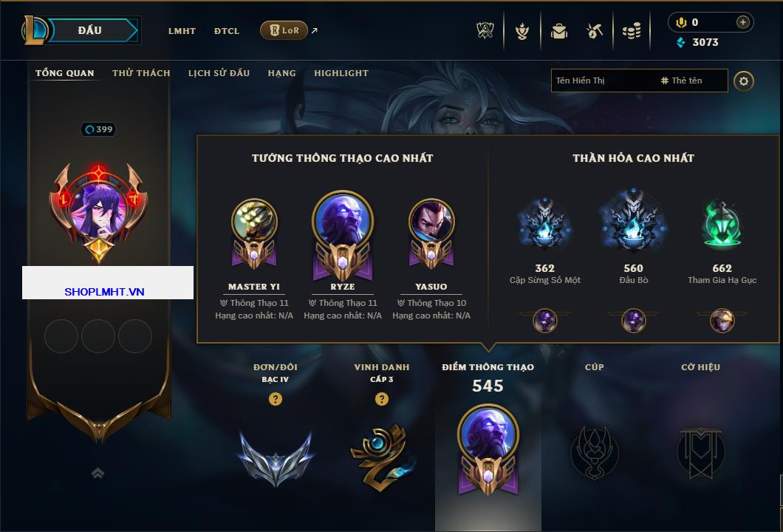Collapse profile banner with double chevron arrow
This screenshot has width=783, height=532.
[x=98, y=473]
